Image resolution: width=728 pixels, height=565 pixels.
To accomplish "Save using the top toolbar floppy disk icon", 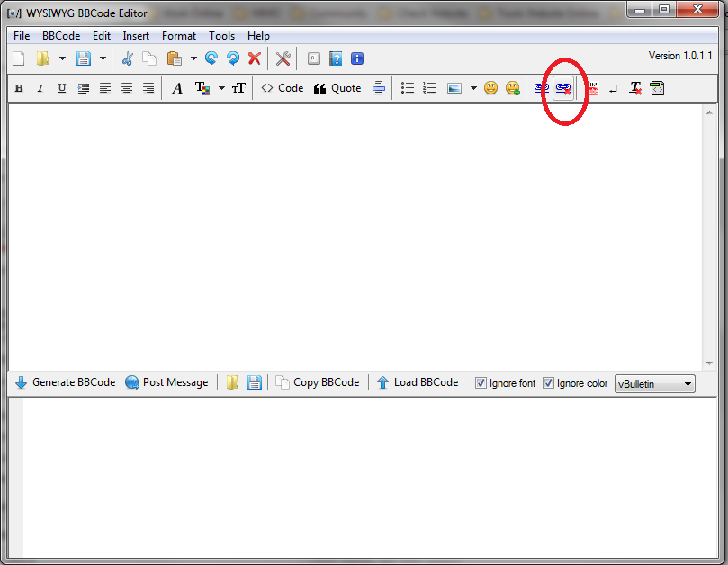I will (84, 58).
